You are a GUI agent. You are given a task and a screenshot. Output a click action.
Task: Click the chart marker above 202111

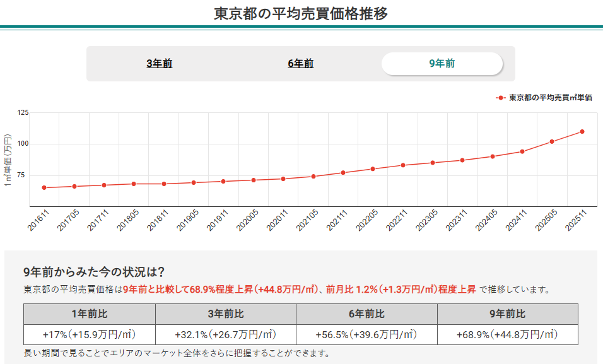pyautogui.click(x=343, y=171)
